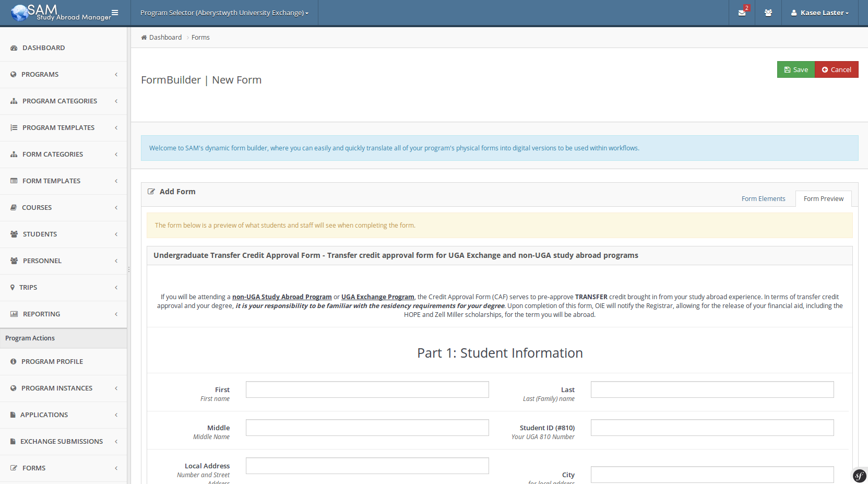Viewport: 868px width, 484px height.
Task: Click the sidebar resize handle dots
Action: click(x=129, y=270)
